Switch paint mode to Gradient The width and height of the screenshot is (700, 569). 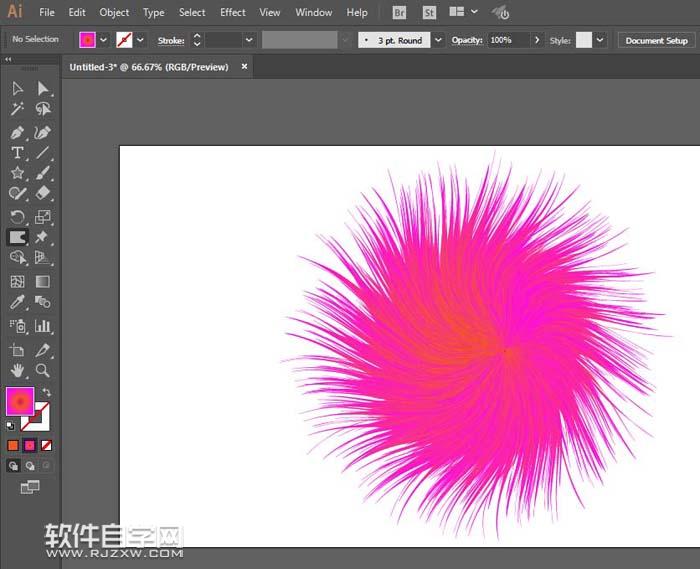(30, 445)
